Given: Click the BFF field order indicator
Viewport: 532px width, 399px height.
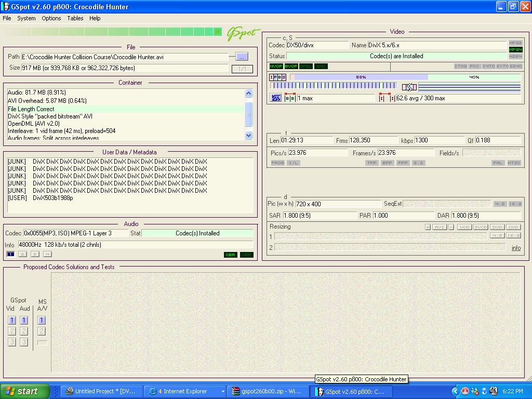Looking at the screenshot, I should coord(387,163).
